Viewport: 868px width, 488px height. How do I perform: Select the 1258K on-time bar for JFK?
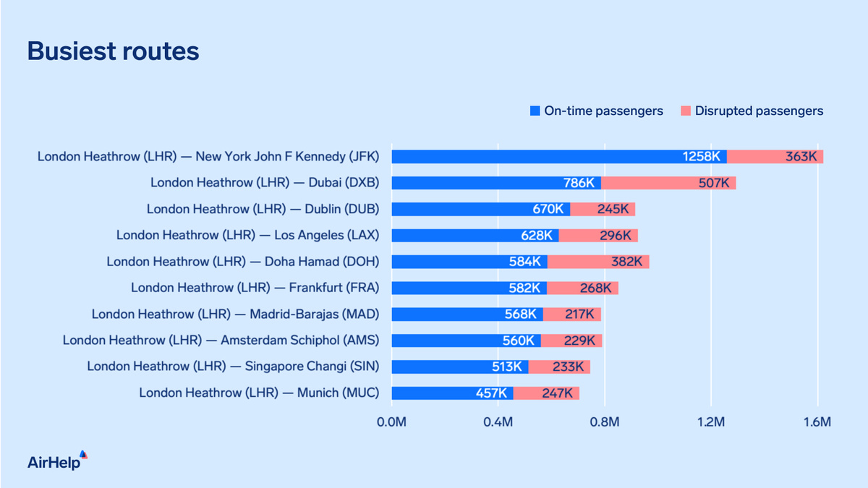(x=559, y=156)
